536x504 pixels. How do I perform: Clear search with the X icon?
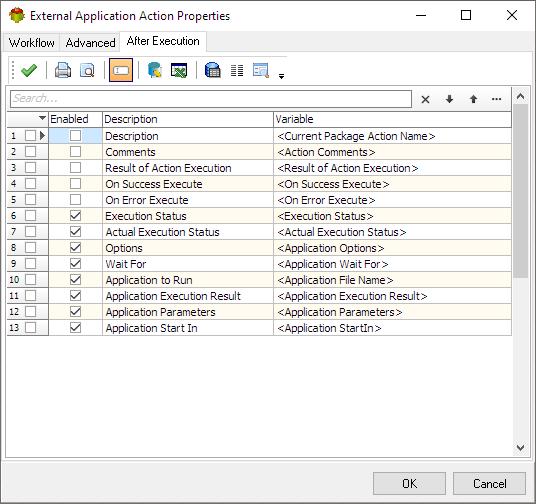point(425,100)
